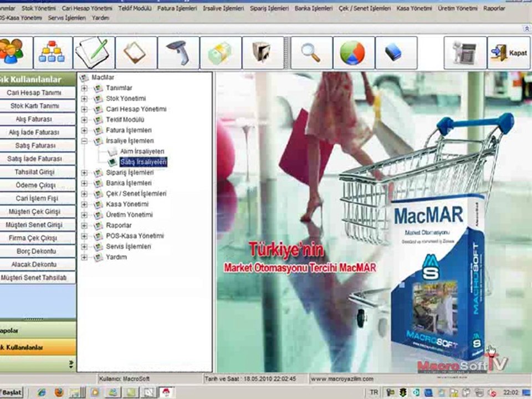Open the paper and green pen icon

(94, 53)
